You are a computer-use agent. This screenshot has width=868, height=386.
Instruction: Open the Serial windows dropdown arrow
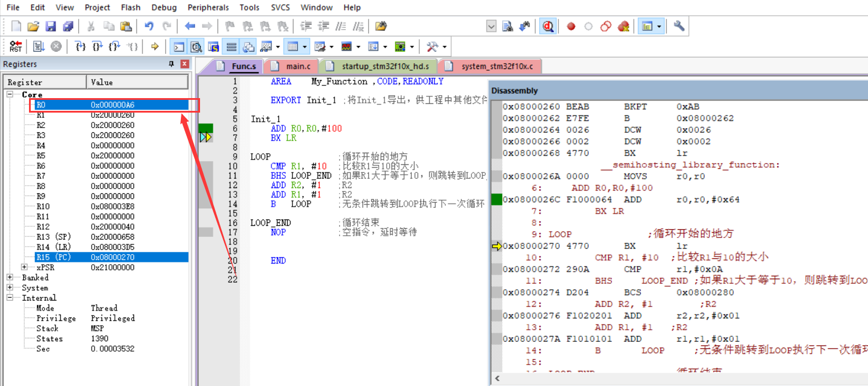pyautogui.click(x=332, y=46)
